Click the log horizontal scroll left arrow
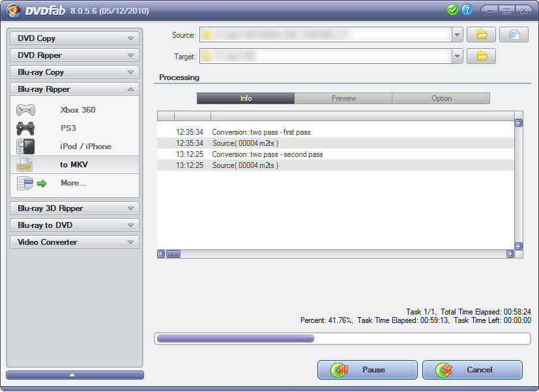This screenshot has width=539, height=392. [161, 254]
